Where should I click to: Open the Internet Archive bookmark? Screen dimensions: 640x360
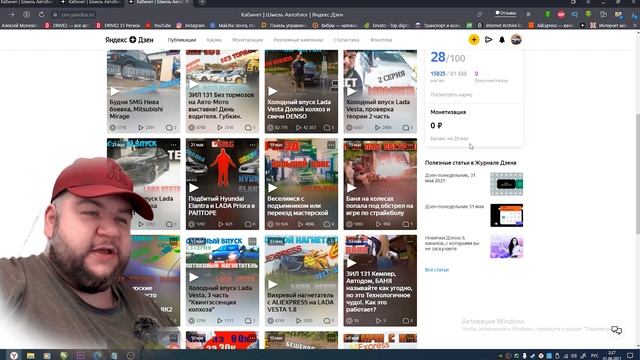[x=500, y=25]
